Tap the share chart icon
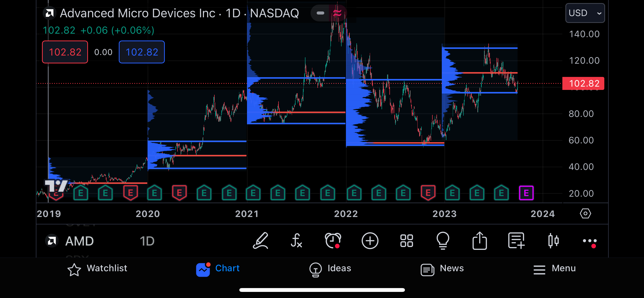Screen dimensions: 644x298 (x=479, y=241)
